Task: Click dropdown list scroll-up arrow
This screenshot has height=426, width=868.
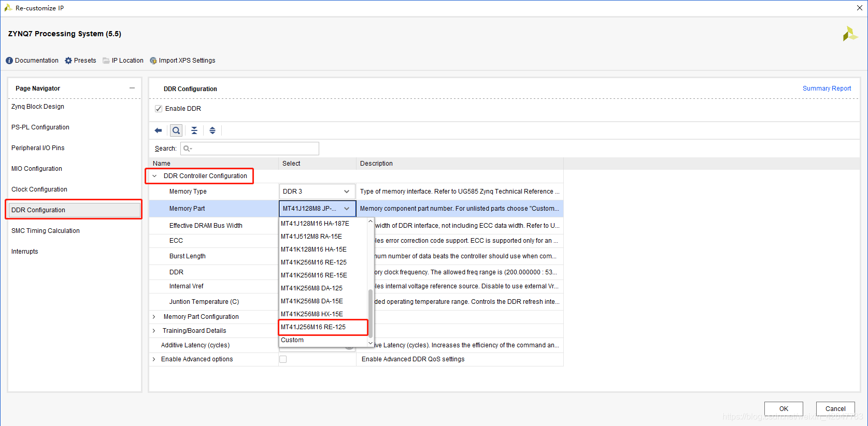Action: tap(371, 222)
